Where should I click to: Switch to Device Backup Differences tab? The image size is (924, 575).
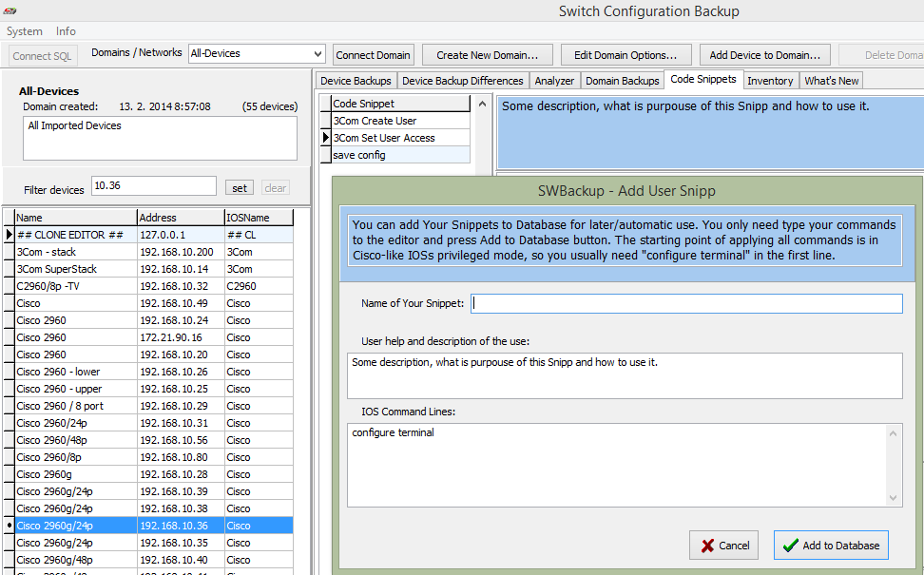[463, 81]
